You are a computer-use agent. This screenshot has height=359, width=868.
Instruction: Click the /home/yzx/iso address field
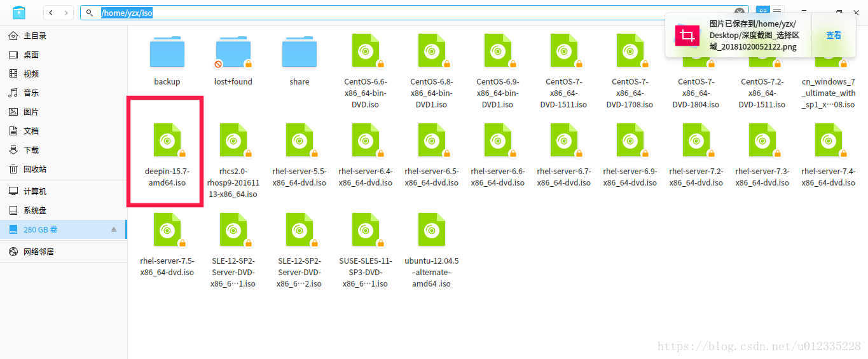pyautogui.click(x=413, y=13)
